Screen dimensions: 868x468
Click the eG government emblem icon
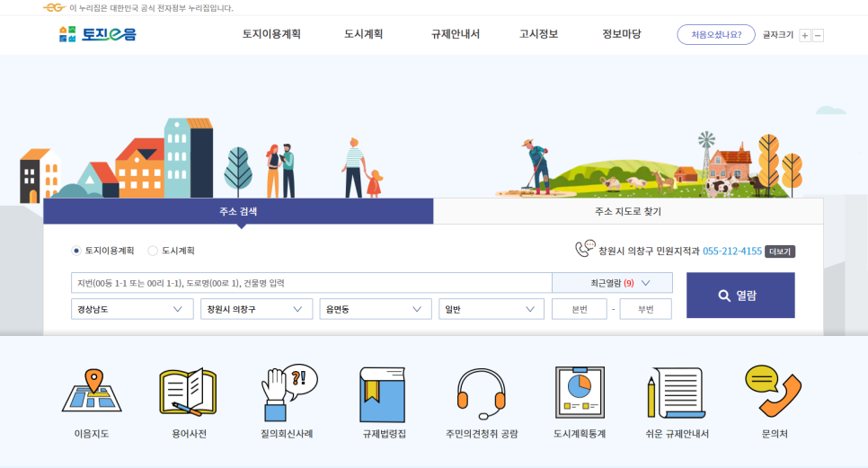pyautogui.click(x=54, y=8)
